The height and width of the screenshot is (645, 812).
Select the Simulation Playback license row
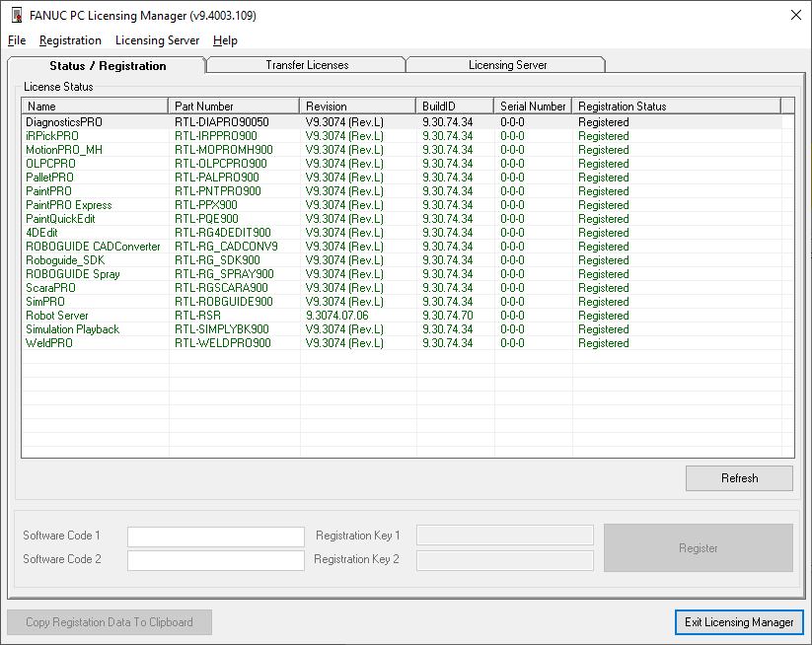point(402,329)
